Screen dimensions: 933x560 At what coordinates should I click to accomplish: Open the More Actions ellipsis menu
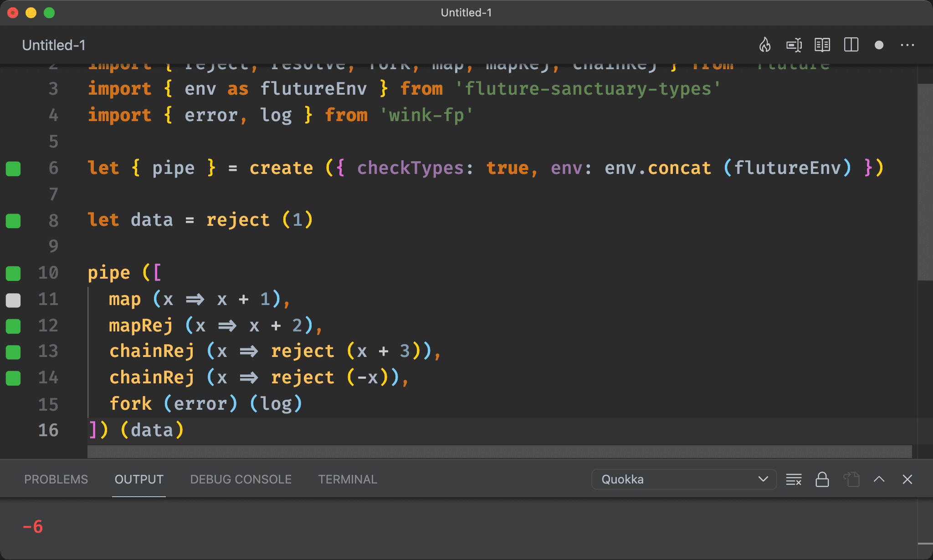[907, 45]
